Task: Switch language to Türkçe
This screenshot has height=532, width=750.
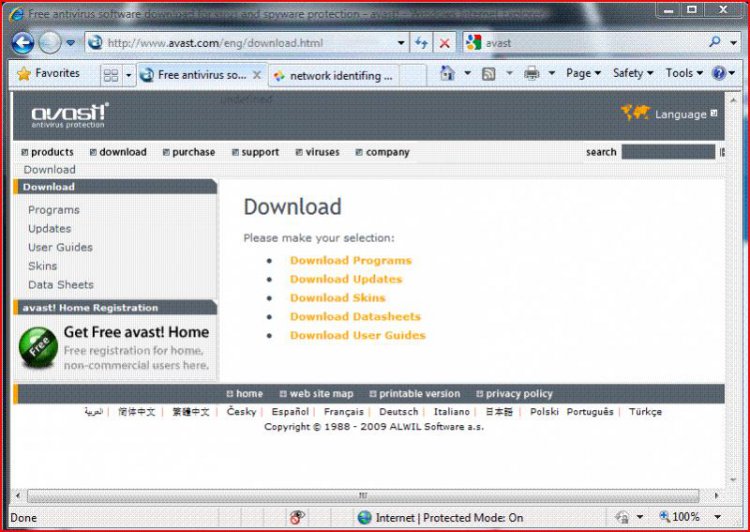Action: (x=645, y=411)
